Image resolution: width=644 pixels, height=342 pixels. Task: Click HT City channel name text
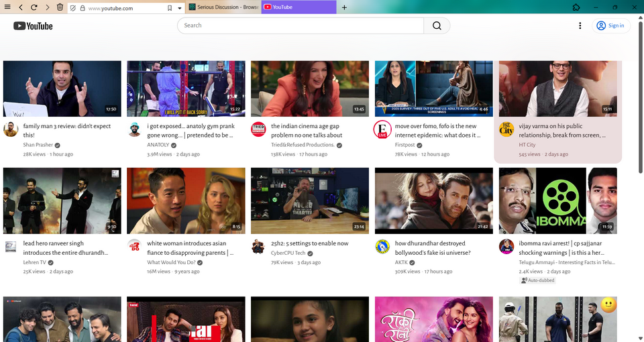coord(527,145)
